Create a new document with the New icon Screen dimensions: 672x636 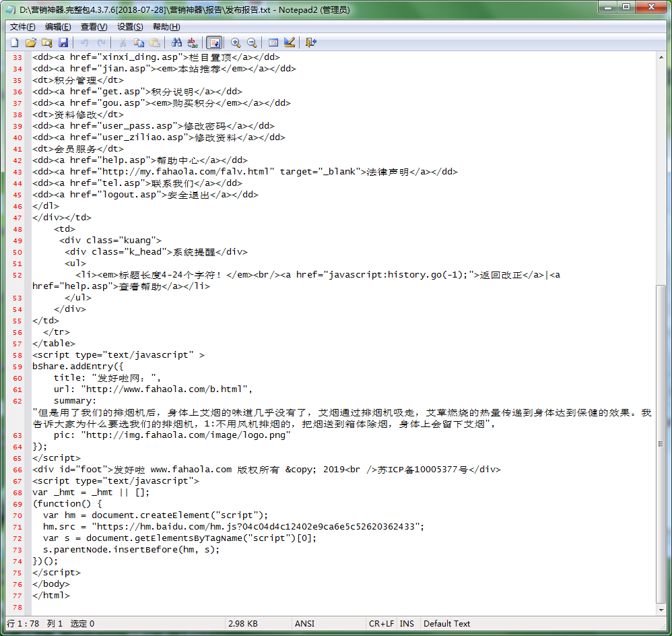[14, 42]
